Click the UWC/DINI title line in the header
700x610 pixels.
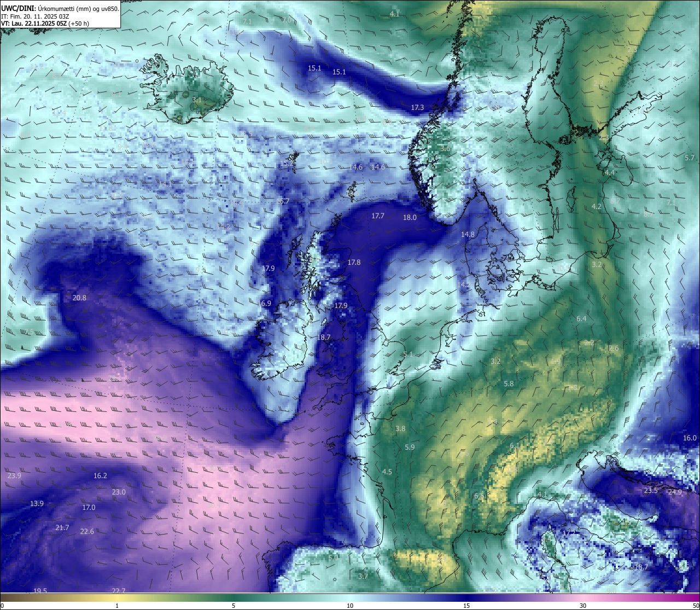[x=60, y=9]
